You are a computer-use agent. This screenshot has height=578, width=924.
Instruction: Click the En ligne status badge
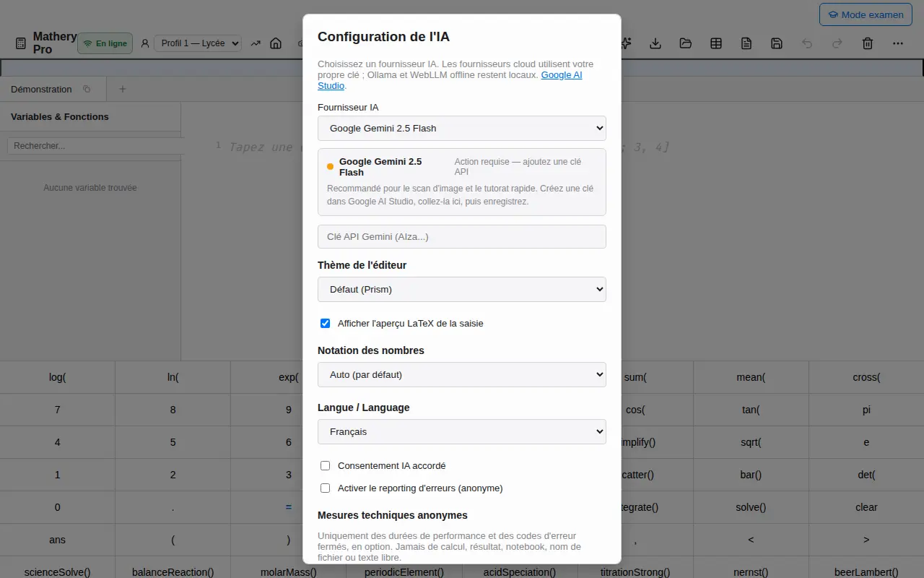(105, 43)
